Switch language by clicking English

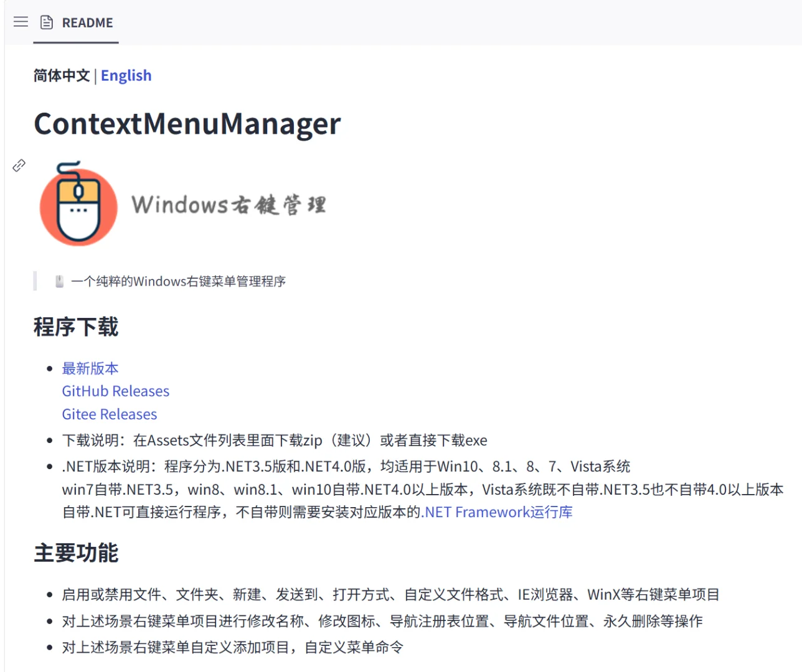tap(126, 75)
